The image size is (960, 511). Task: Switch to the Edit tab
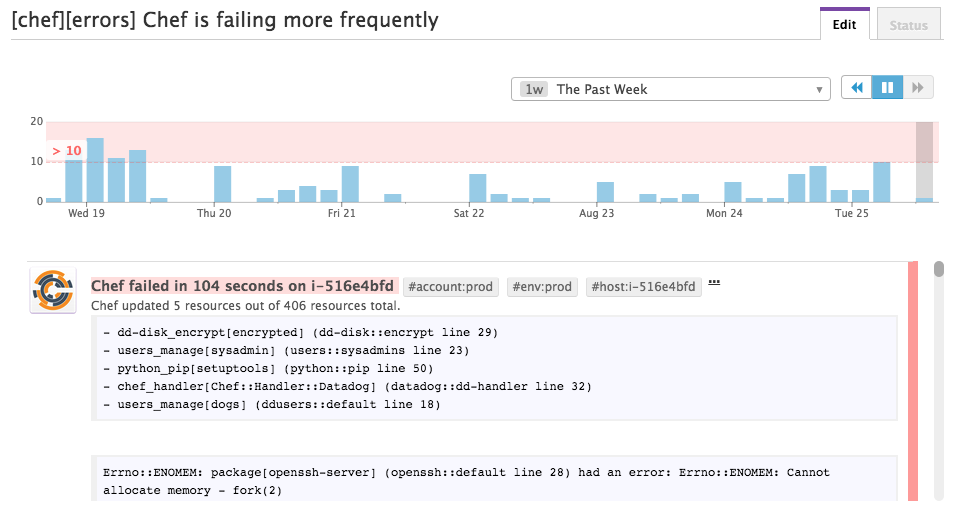point(844,24)
